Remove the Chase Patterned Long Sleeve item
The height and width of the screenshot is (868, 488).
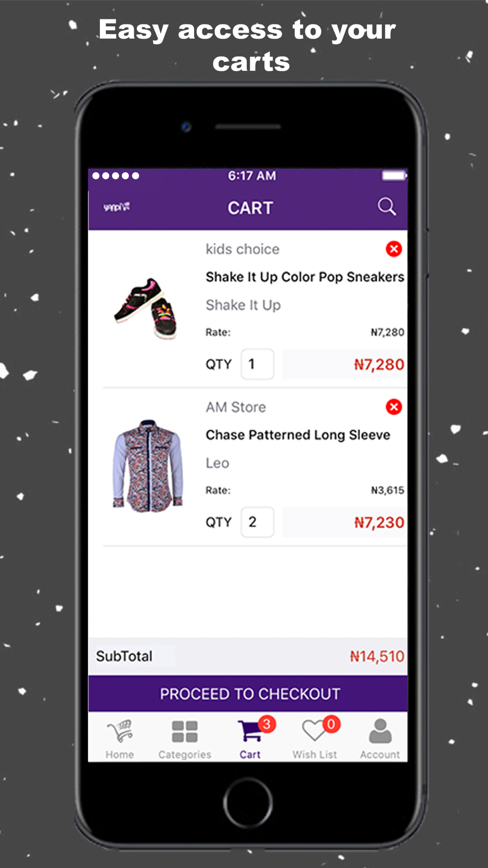[x=394, y=407]
